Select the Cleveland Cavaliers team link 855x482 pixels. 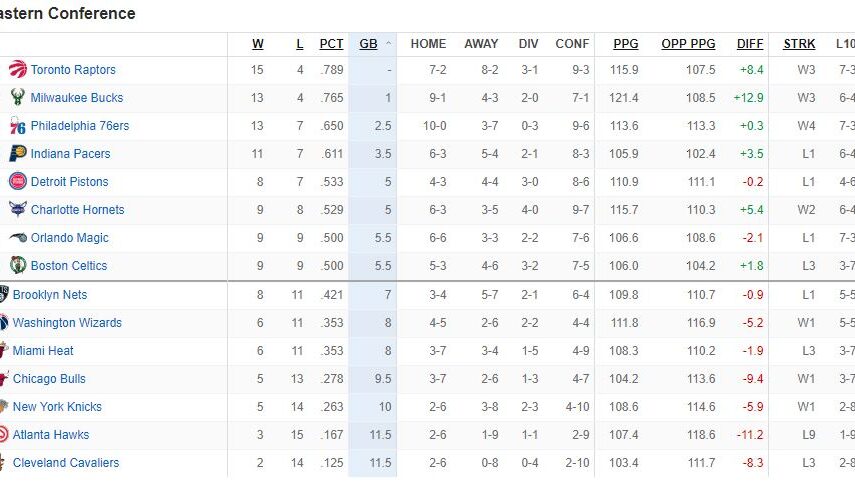pos(66,463)
